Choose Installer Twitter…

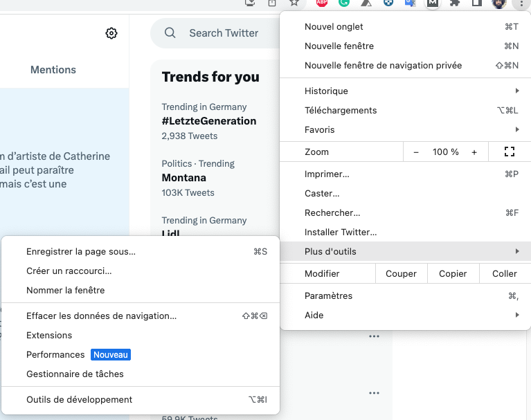(x=406, y=232)
